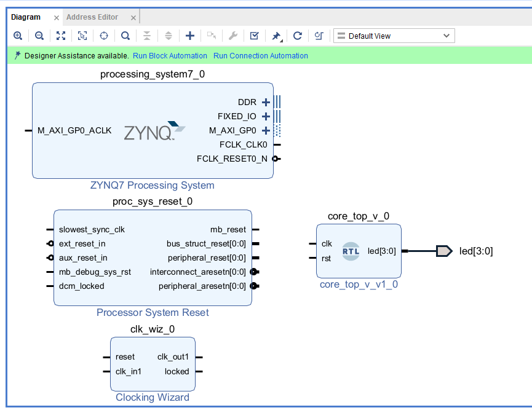Viewport: 532px width, 413px height.
Task: Switch to the Address Editor tab
Action: click(x=92, y=17)
